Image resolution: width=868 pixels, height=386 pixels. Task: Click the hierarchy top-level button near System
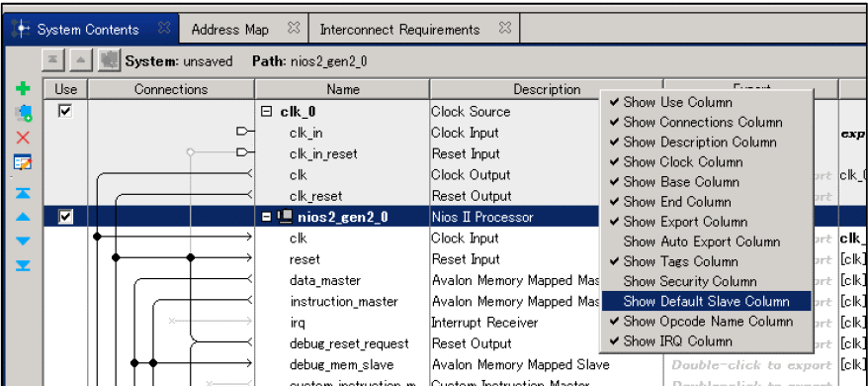pyautogui.click(x=52, y=60)
